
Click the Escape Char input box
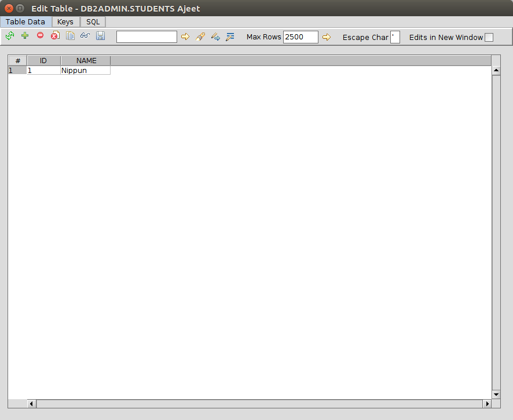point(395,37)
